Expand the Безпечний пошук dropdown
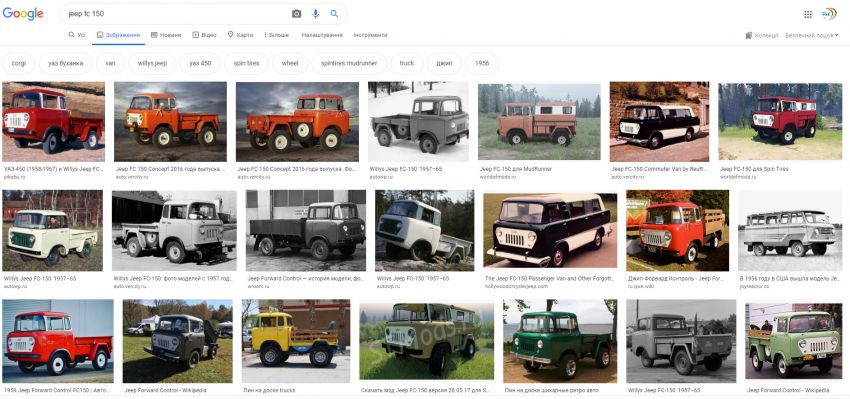This screenshot has width=850, height=399. [x=812, y=35]
